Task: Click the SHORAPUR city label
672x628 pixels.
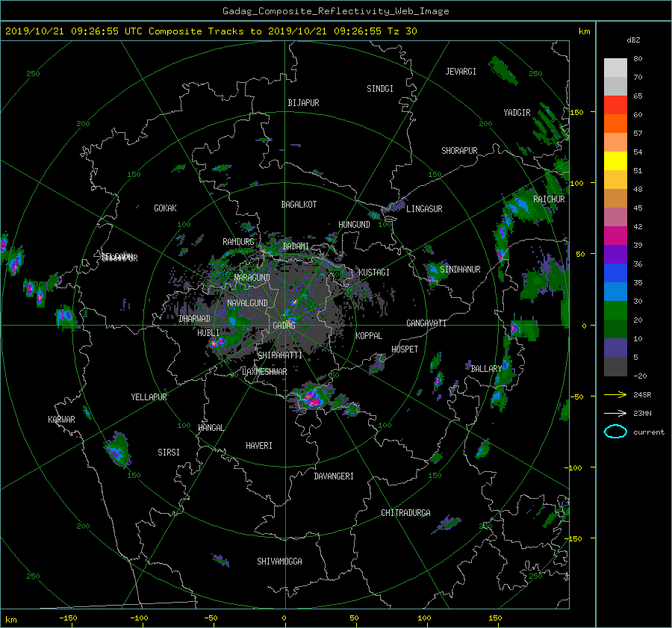Action: [x=459, y=150]
